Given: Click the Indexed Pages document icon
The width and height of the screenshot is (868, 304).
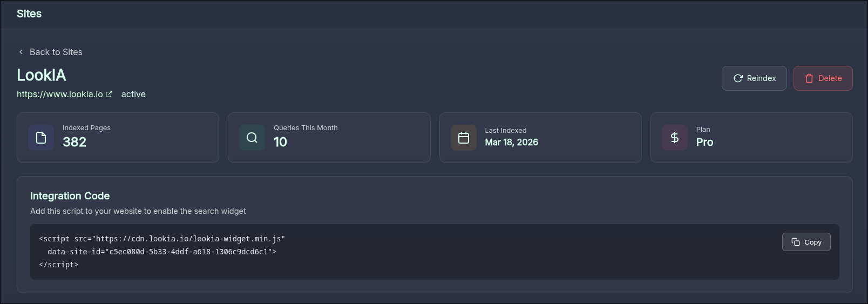Looking at the screenshot, I should point(41,138).
